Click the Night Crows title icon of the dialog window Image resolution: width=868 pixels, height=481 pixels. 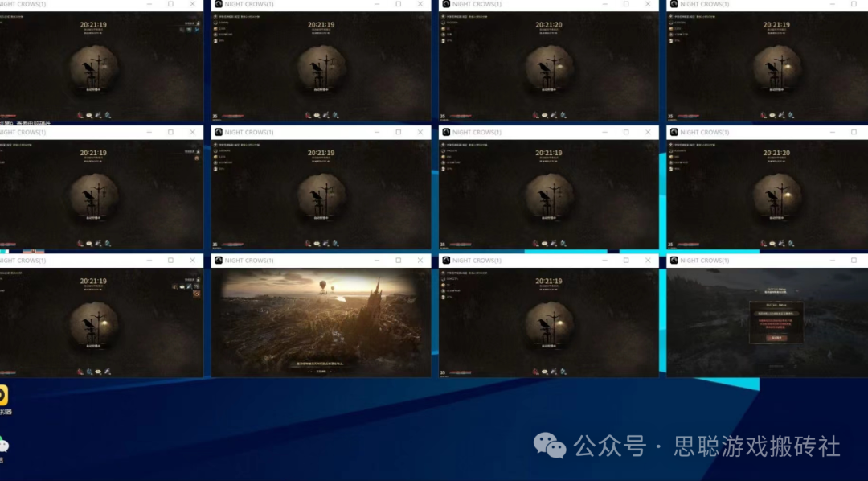pyautogui.click(x=674, y=261)
